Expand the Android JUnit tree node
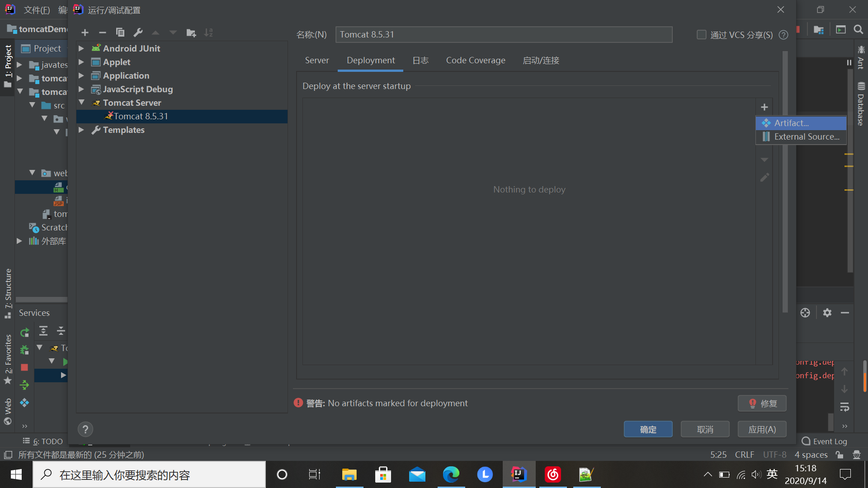Screen dimensions: 868x488 click(81, 48)
